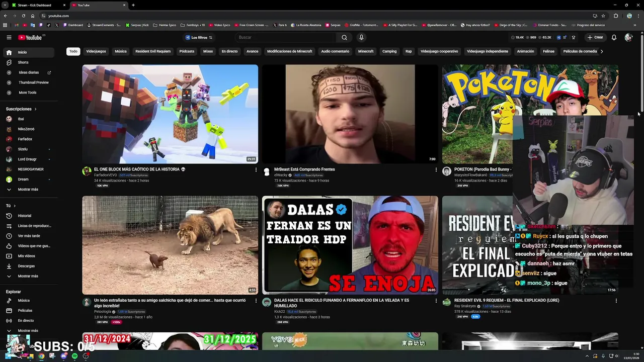Play EL ONE BLOCK Minecraft thumbnail
644x362 pixels.
pos(170,114)
